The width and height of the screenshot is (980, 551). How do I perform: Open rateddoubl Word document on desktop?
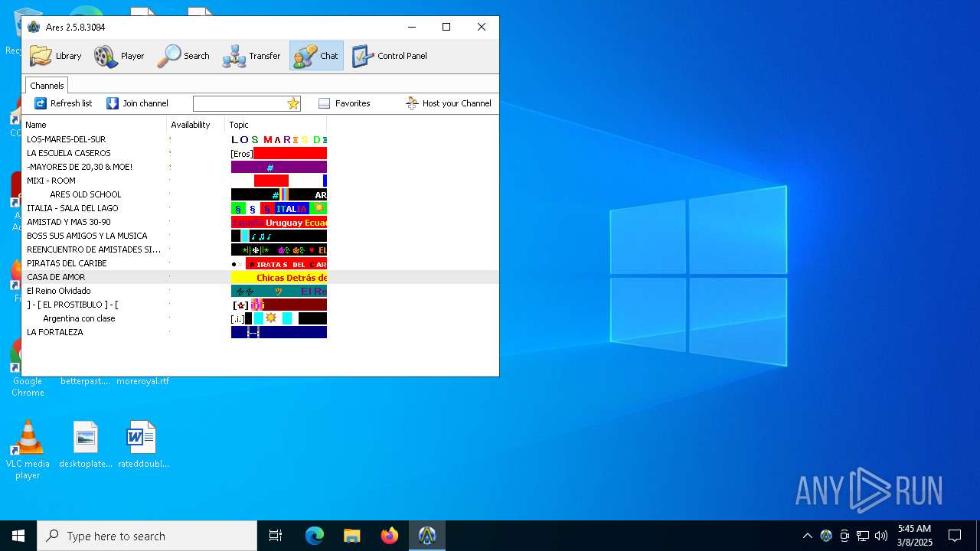click(x=143, y=445)
